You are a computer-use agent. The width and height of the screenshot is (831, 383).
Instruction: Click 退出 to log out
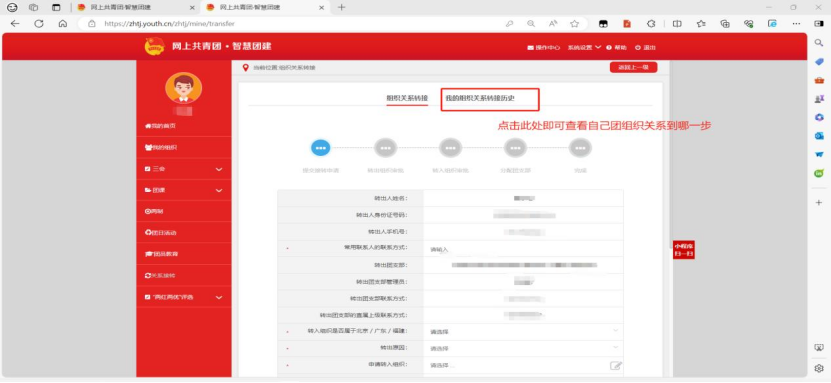click(646, 48)
